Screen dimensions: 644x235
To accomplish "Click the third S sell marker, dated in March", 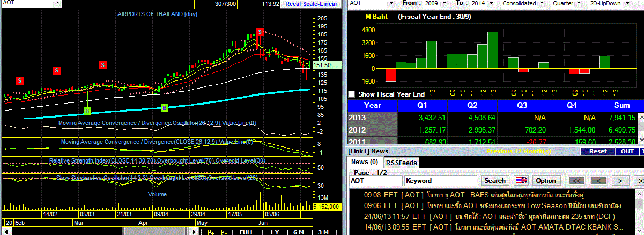I will [102, 65].
